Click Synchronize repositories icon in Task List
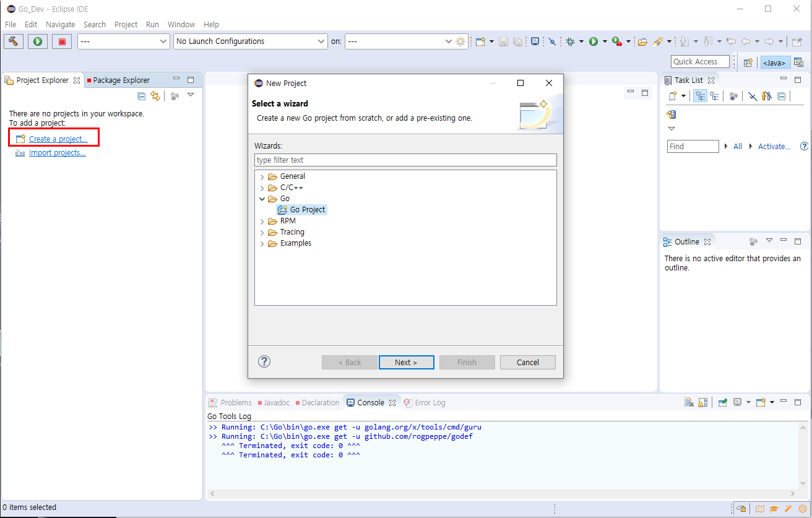Image resolution: width=812 pixels, height=518 pixels. point(672,114)
